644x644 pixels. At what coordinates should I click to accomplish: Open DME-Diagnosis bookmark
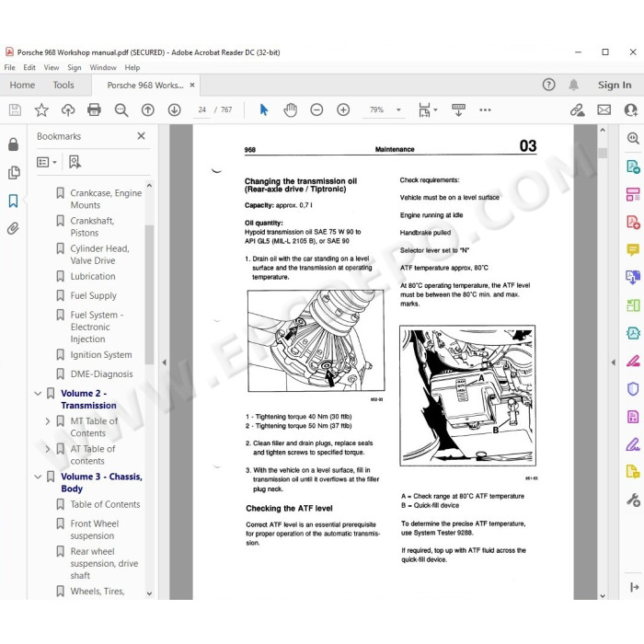tap(101, 374)
